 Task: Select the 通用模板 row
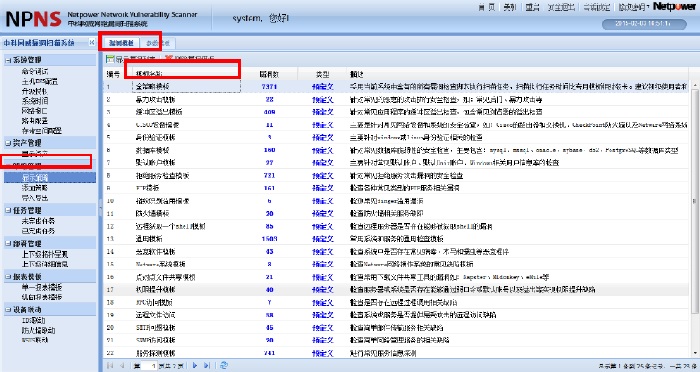pos(397,239)
